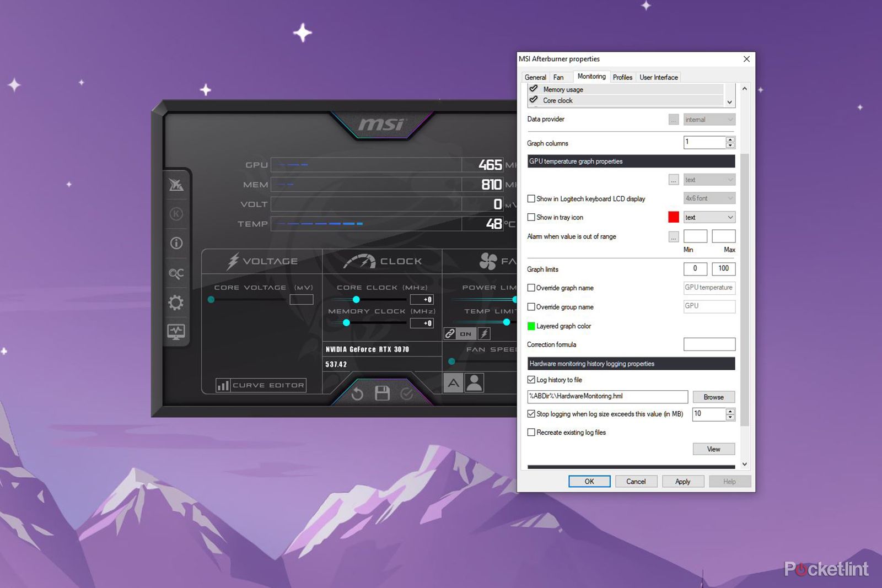Open the Data provider internal dropdown
Viewport: 882px width, 588px height.
(709, 120)
